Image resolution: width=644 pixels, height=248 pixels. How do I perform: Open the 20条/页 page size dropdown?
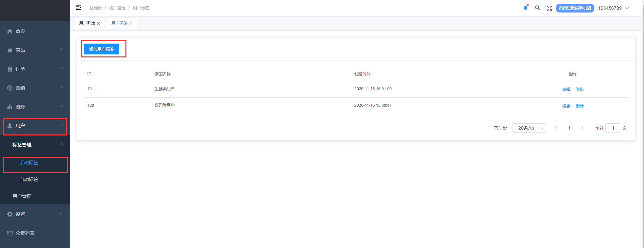pyautogui.click(x=529, y=128)
